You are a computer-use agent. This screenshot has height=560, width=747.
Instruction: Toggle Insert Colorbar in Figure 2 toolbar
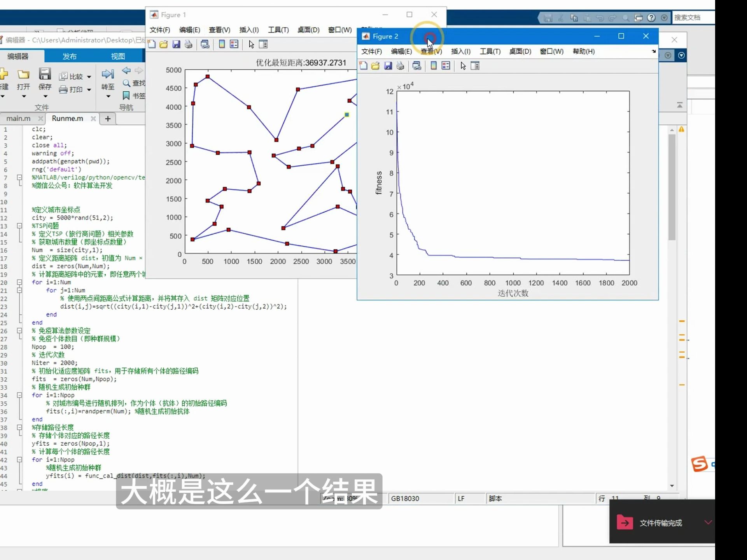pos(433,66)
